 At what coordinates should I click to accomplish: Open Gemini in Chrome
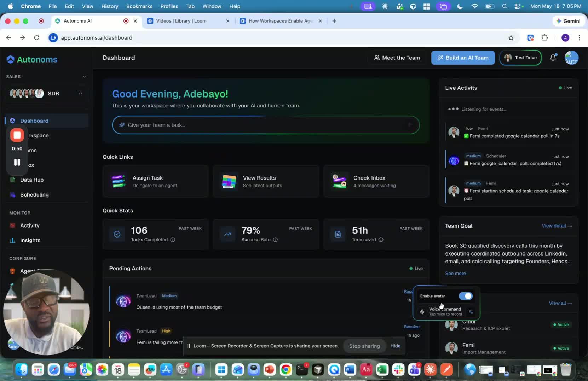tap(568, 21)
